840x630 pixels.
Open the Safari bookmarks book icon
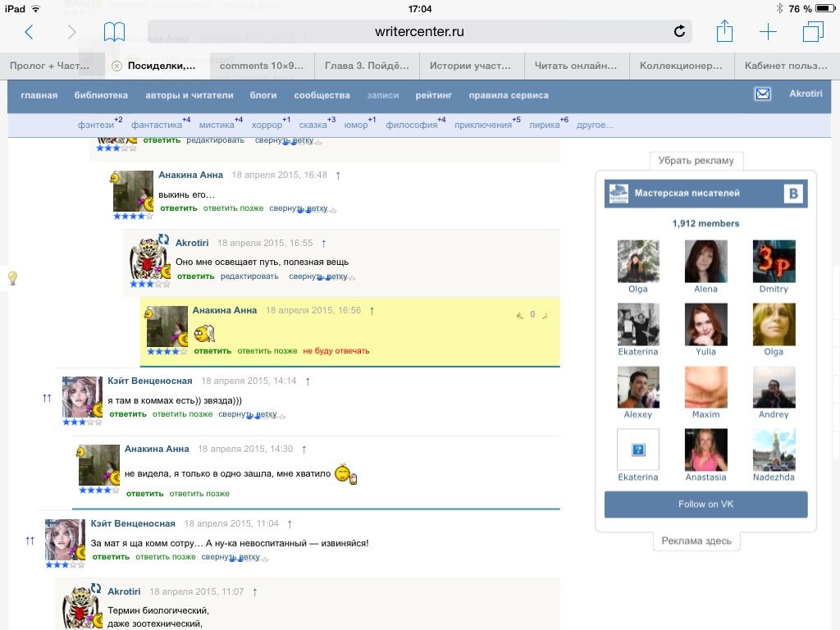tap(114, 32)
